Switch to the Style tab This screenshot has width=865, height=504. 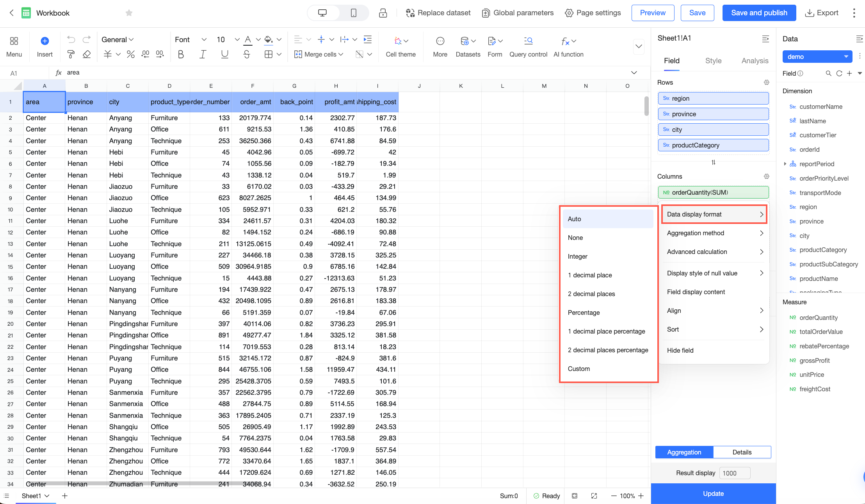click(713, 61)
